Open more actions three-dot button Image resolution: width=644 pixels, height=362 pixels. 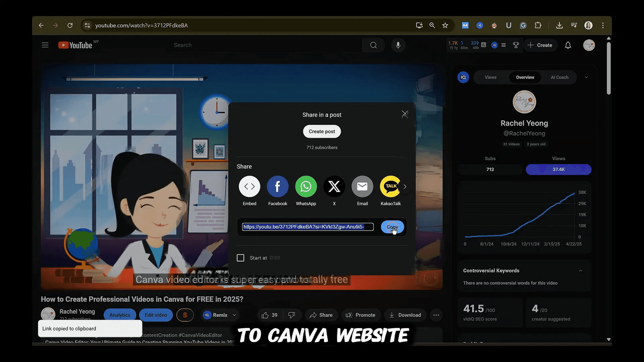[436, 315]
